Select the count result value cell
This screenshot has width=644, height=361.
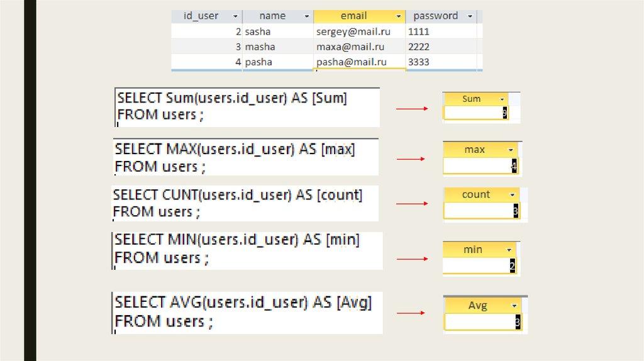480,211
